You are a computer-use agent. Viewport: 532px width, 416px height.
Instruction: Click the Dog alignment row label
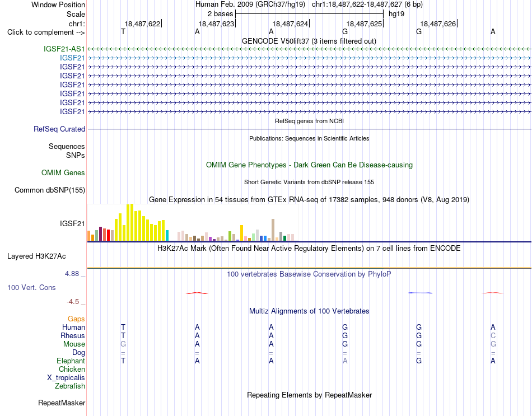78,353
